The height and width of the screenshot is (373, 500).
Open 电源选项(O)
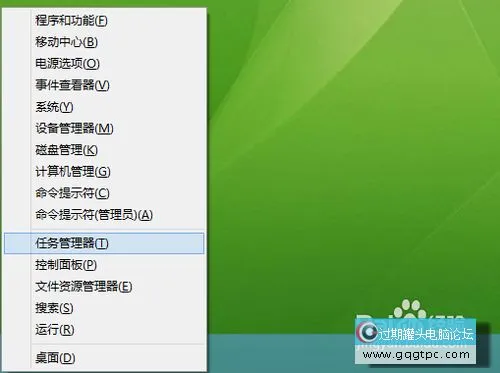(104, 64)
